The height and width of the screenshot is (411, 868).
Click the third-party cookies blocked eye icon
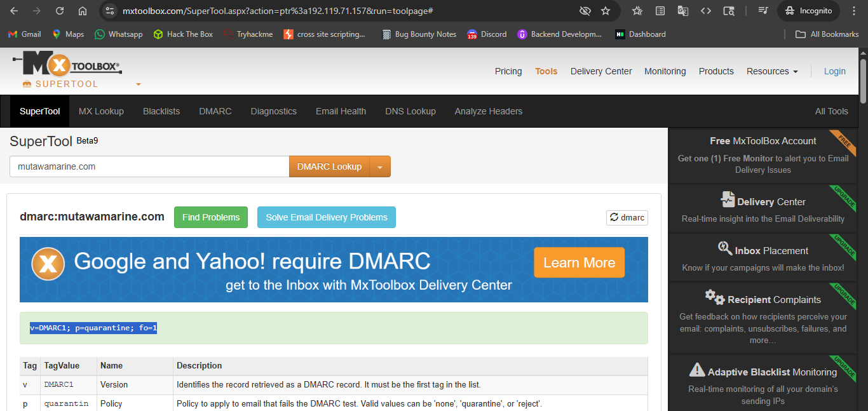(585, 11)
